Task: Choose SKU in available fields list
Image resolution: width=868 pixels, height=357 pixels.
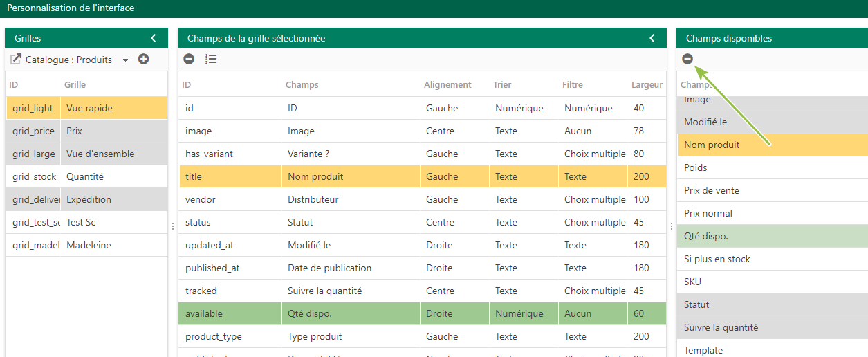Action: [x=773, y=282]
